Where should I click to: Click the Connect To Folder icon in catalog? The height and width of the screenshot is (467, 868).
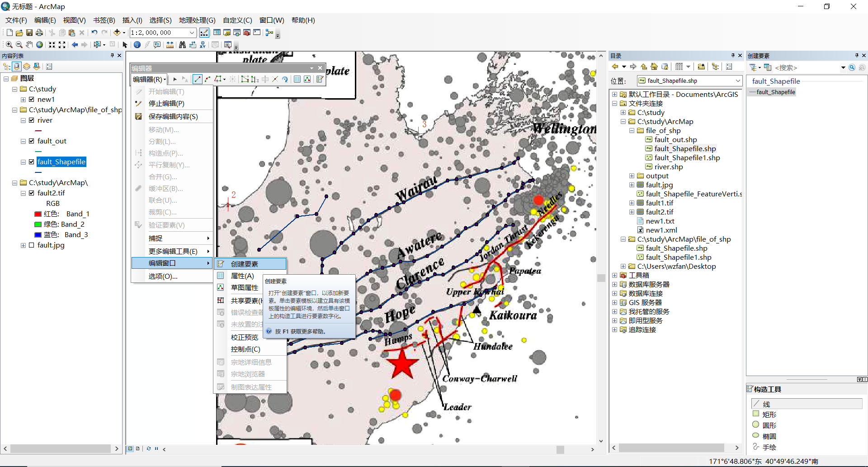point(701,67)
